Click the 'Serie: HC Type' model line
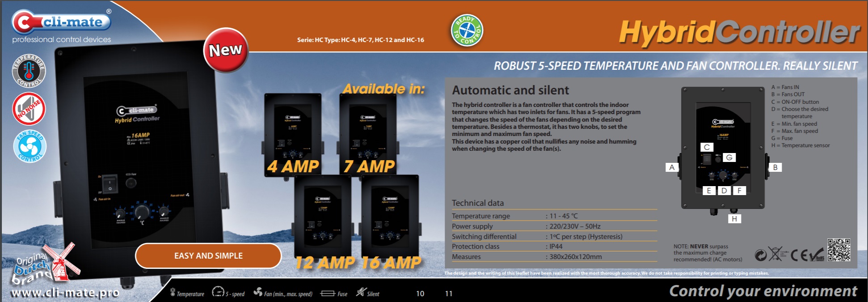Screen dimensions: 868x302 (361, 40)
